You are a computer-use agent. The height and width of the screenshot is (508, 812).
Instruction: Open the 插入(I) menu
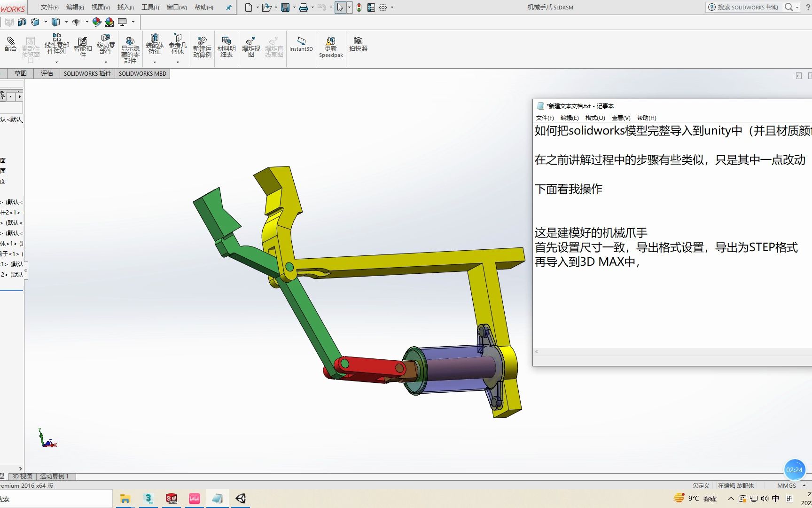125,7
